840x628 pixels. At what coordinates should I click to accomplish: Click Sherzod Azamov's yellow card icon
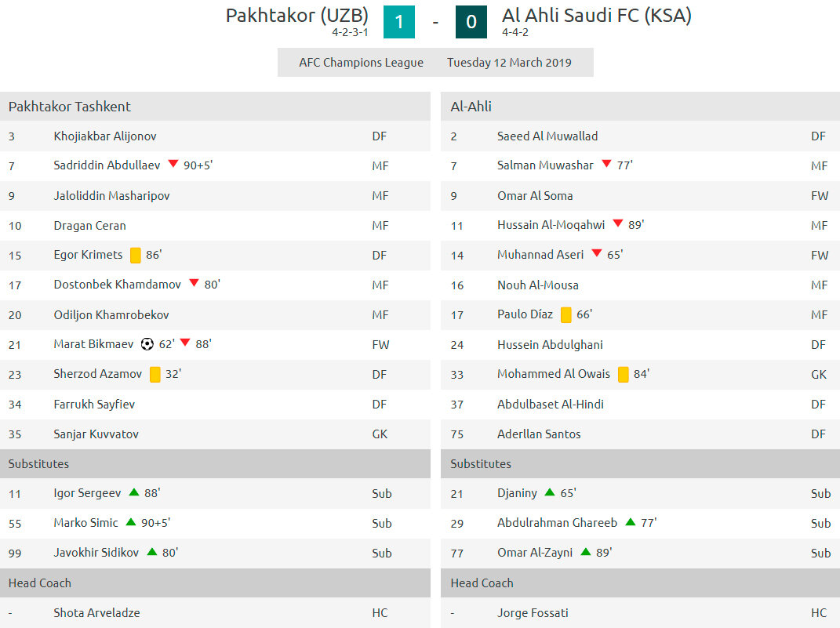coord(155,374)
